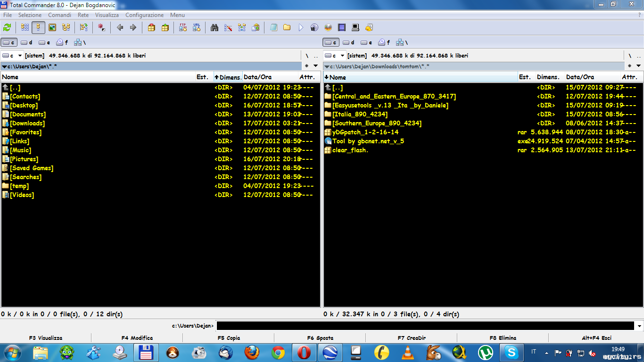The height and width of the screenshot is (362, 644).
Task: Click the F6 Sposta button
Action: click(x=320, y=338)
